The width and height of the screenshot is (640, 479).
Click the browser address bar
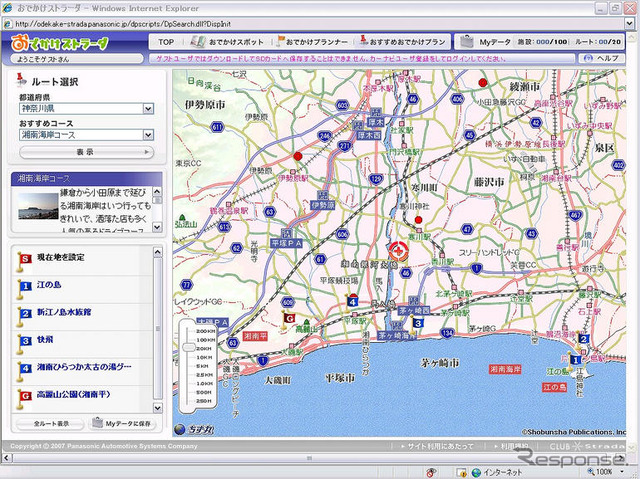[313, 24]
